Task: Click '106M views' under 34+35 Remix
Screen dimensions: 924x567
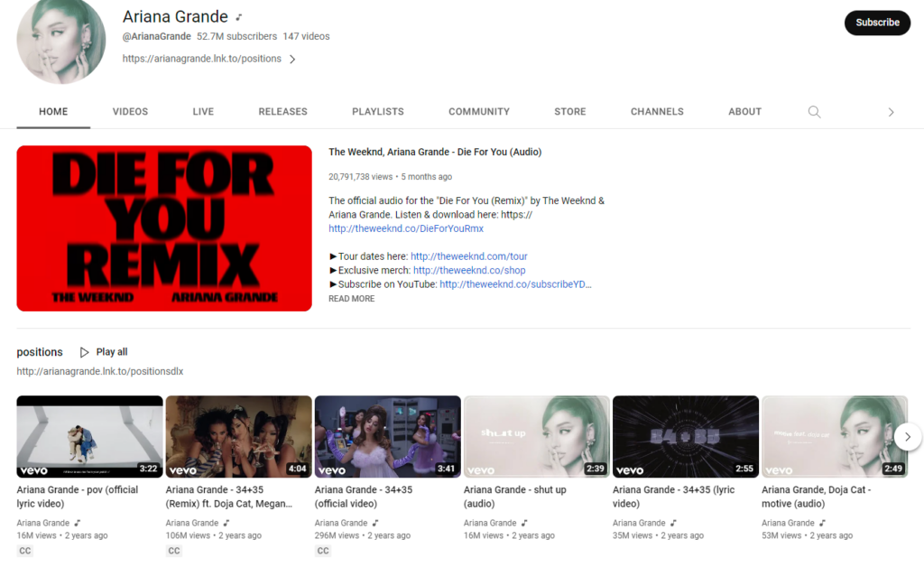Action: point(188,535)
